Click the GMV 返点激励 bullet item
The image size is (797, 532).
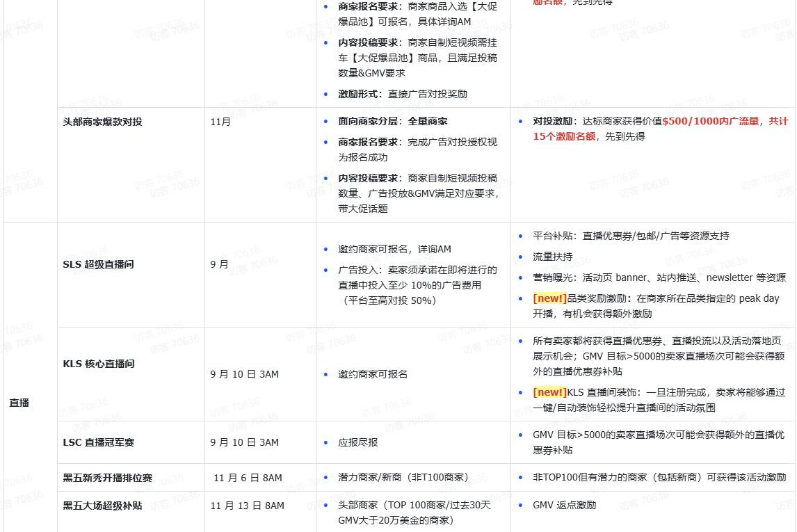[x=564, y=506]
